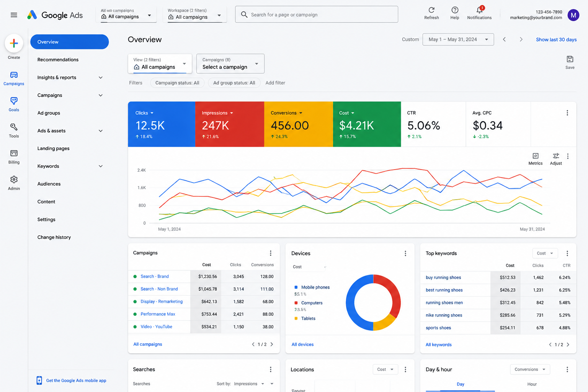Screen dimensions: 588x392
Task: Open the account avatar M
Action: tap(573, 15)
